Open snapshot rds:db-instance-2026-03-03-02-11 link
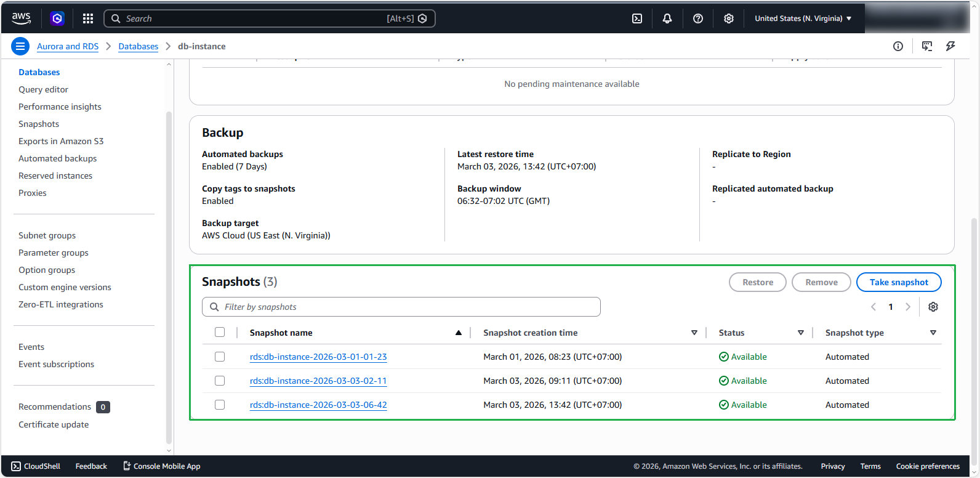980x478 pixels. [318, 381]
